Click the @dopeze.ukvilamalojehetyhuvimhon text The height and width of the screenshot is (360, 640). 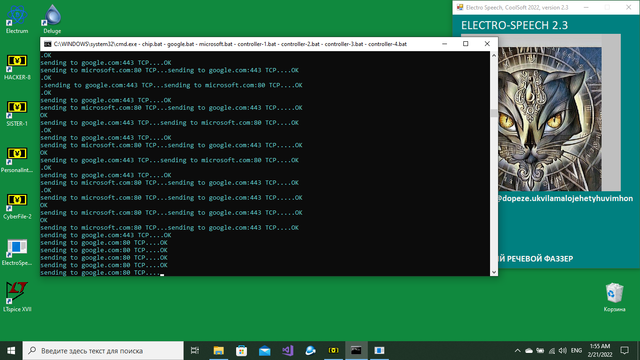coord(564,198)
